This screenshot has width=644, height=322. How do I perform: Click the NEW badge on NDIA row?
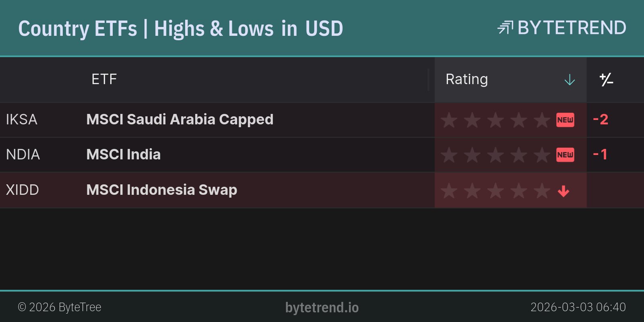565,155
